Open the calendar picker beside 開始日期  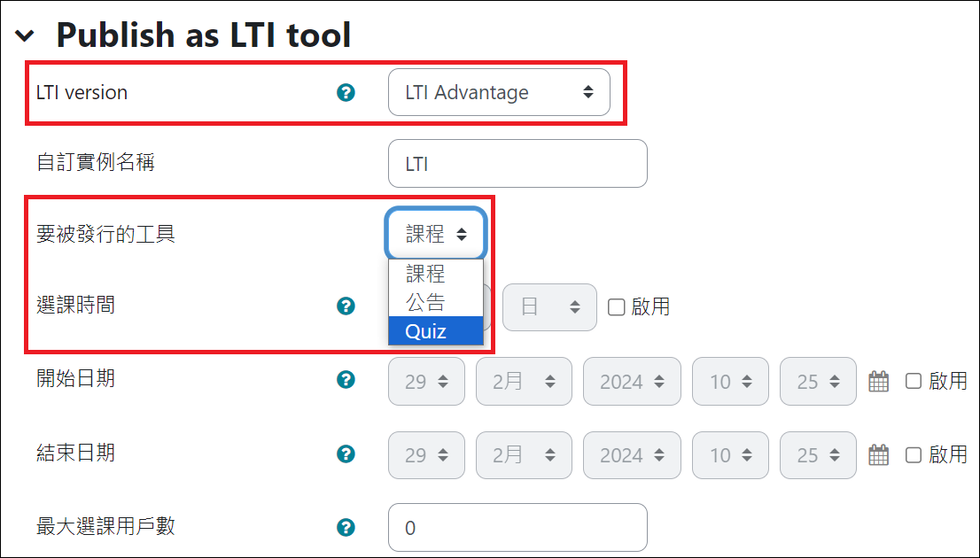tap(878, 380)
